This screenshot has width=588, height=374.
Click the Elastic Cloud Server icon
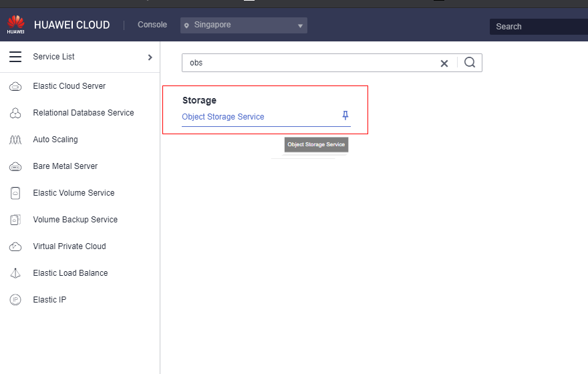point(15,87)
